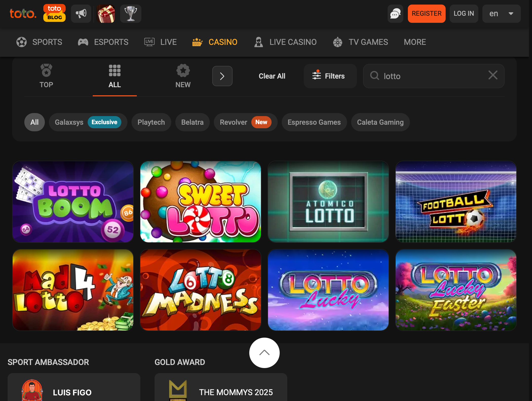
Task: Open the Atomico Lotto game thumbnail
Action: tap(328, 202)
